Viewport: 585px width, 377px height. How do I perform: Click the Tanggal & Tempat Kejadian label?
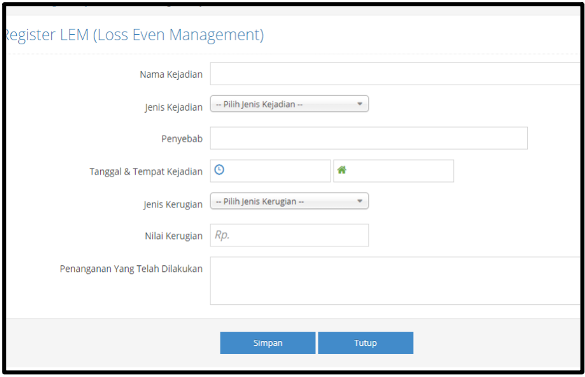[x=146, y=172]
